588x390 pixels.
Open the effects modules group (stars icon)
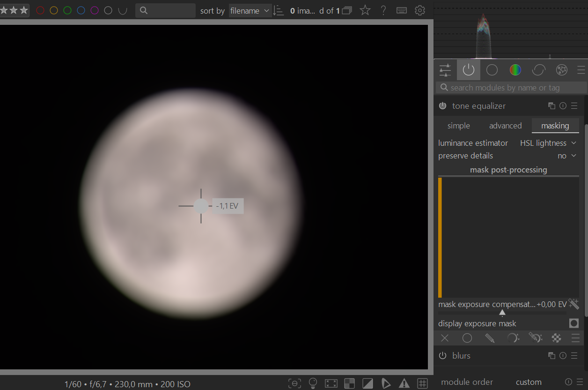561,70
